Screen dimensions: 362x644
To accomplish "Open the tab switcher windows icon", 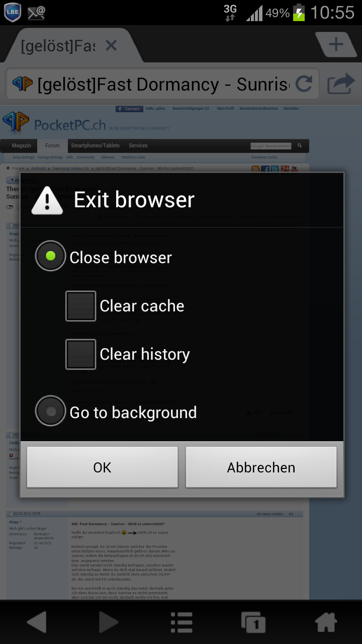I will point(253,622).
